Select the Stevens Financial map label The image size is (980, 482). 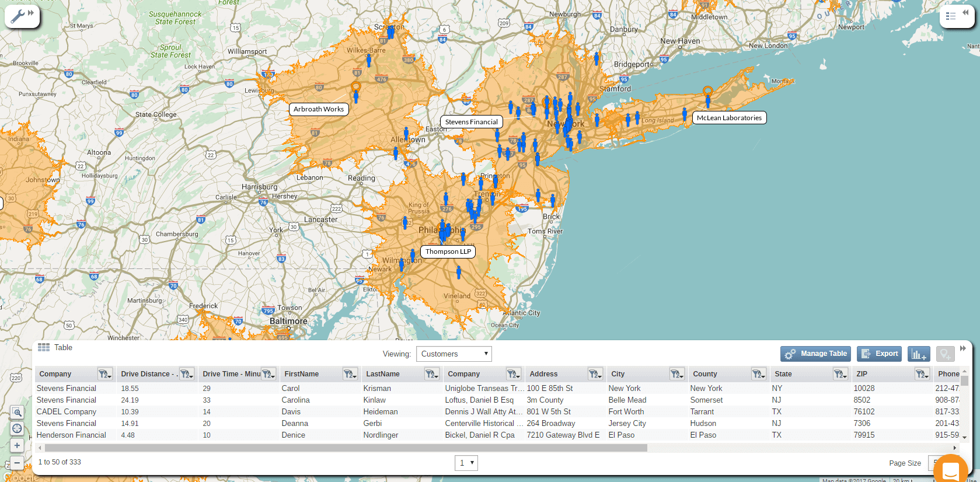pyautogui.click(x=472, y=122)
